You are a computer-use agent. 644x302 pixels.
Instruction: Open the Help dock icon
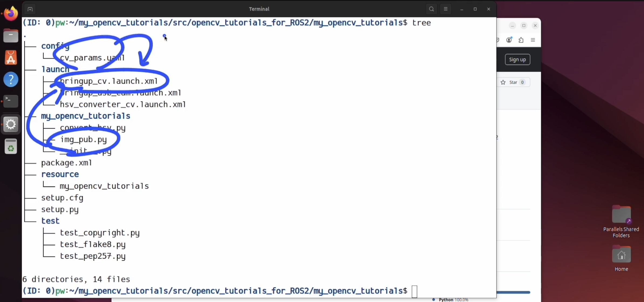[11, 80]
